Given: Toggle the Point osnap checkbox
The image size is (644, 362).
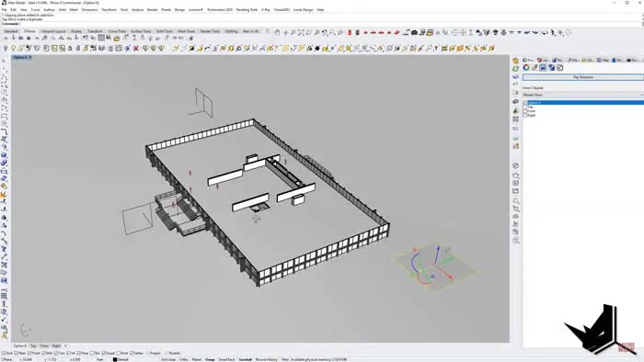Looking at the screenshot, I should tap(29, 353).
